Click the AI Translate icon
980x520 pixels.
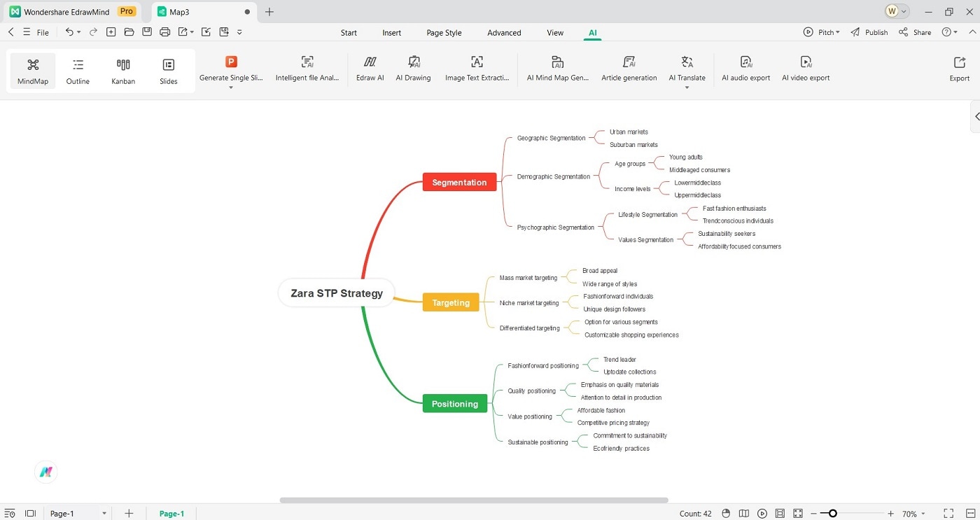pyautogui.click(x=687, y=62)
